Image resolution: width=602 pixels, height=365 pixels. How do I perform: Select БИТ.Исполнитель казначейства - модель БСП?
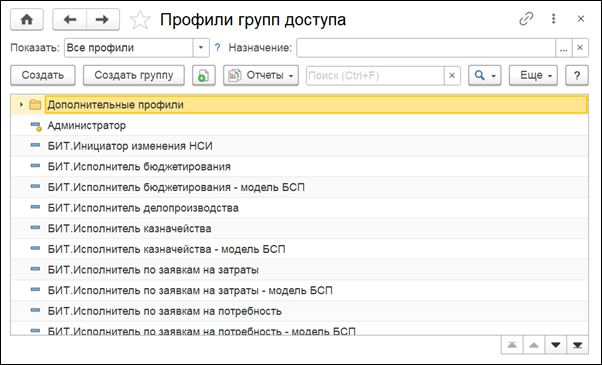tap(299, 249)
